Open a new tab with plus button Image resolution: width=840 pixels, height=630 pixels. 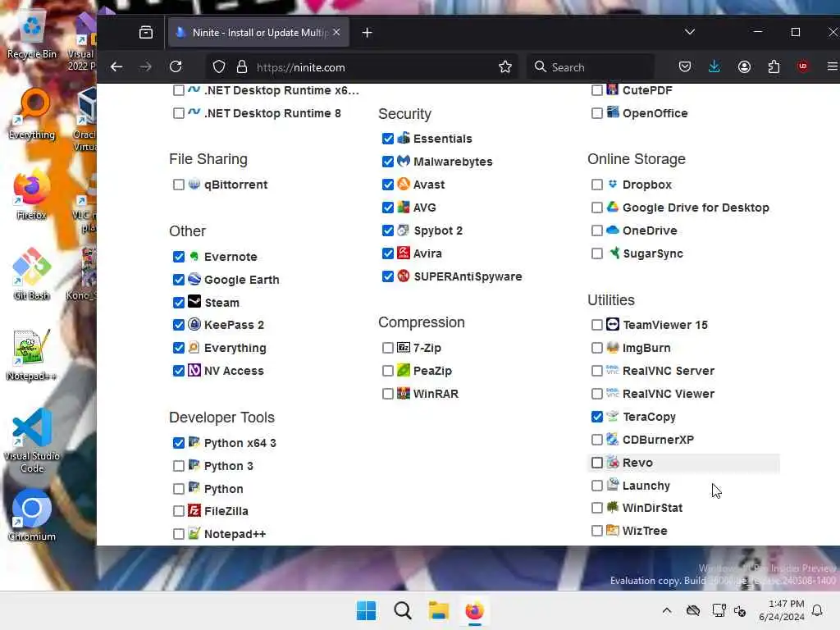367,33
